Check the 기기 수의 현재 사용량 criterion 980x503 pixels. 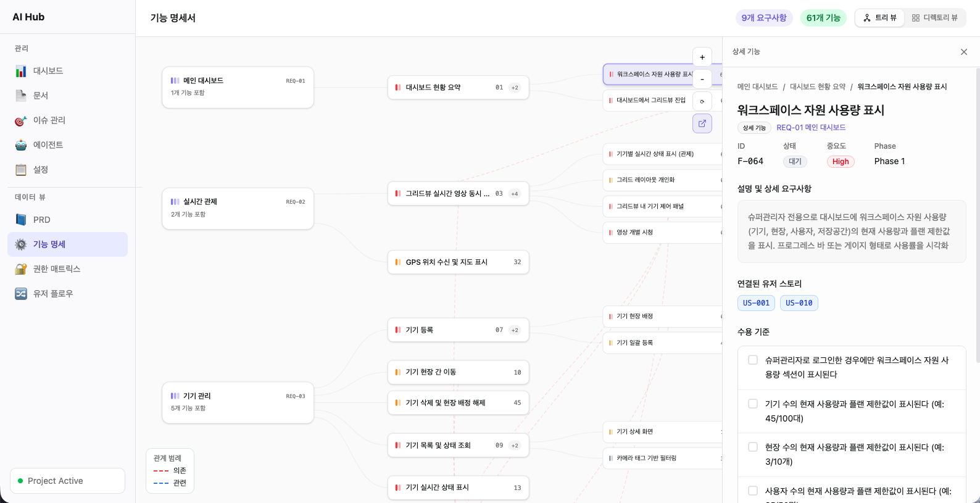click(x=753, y=404)
